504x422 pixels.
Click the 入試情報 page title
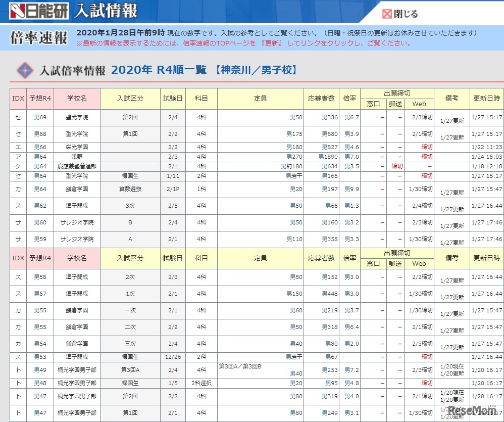[106, 11]
